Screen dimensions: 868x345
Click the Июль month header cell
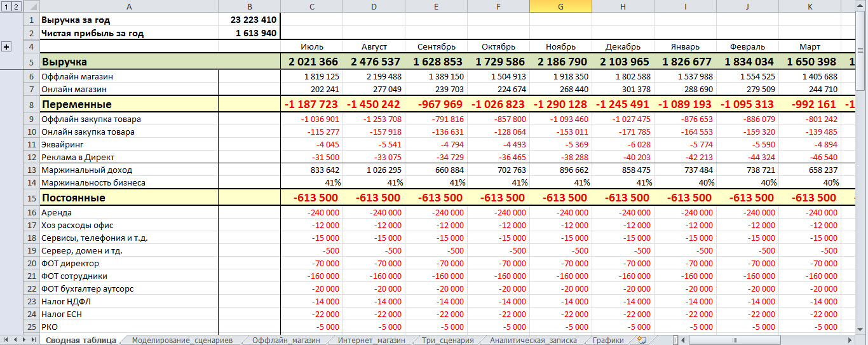point(311,47)
